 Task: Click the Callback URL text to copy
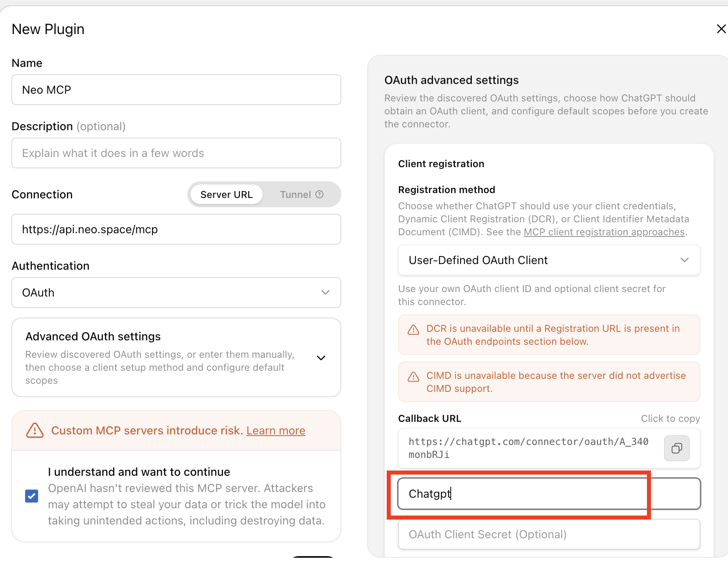[x=529, y=448]
